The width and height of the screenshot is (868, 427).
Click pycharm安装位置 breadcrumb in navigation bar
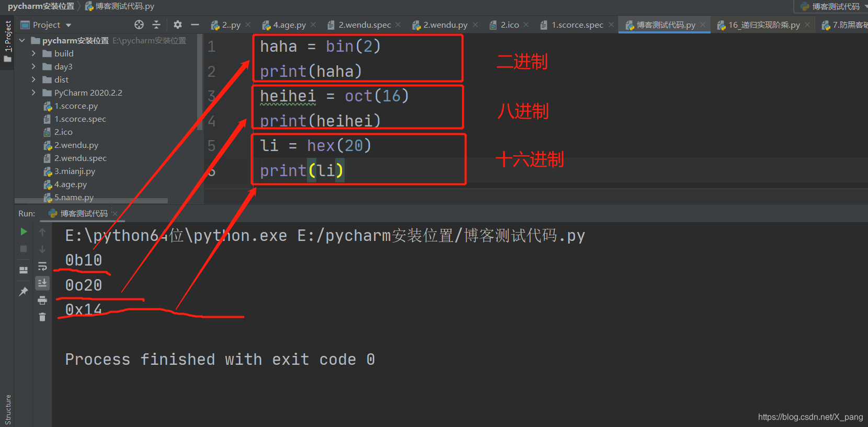[41, 6]
